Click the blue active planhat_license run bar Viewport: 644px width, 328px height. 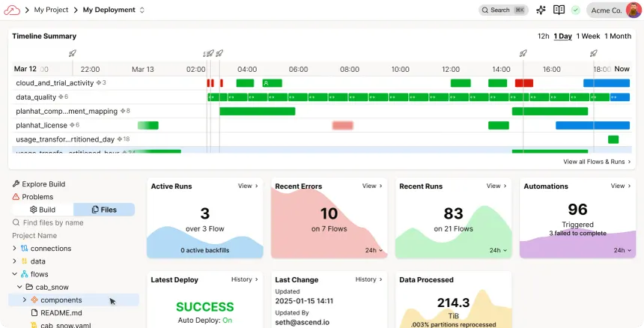[x=592, y=125]
